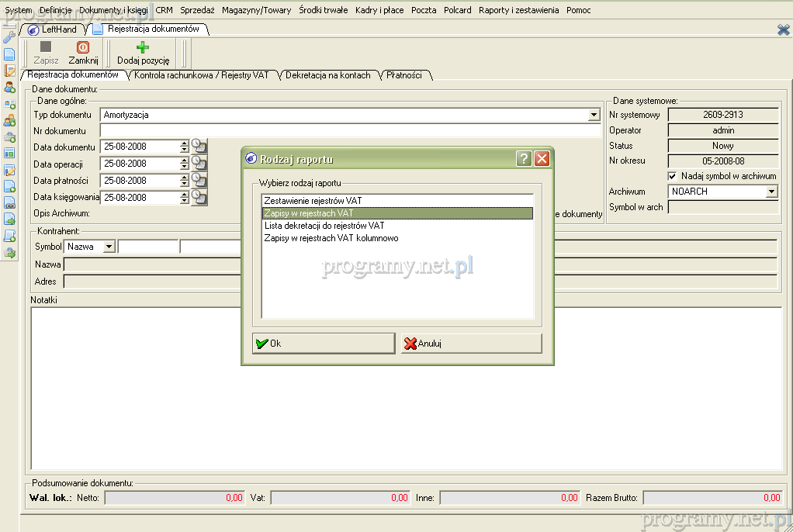The image size is (793, 532).
Task: Expand the Symbol Nazwa combo box
Action: (108, 247)
